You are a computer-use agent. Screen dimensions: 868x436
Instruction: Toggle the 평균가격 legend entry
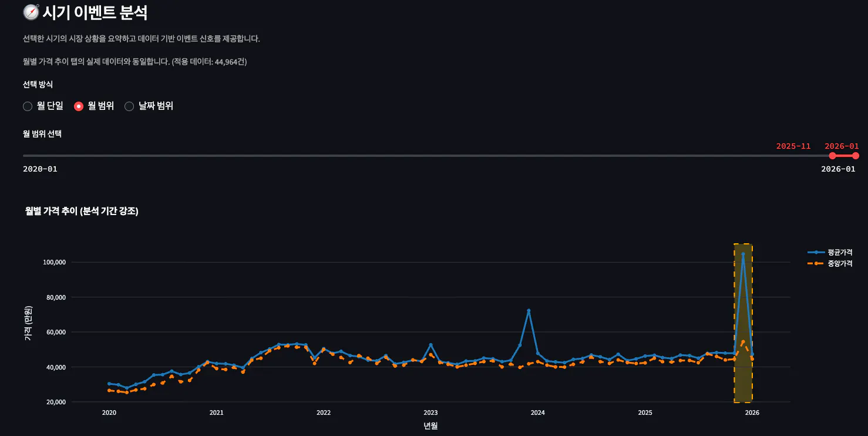830,252
